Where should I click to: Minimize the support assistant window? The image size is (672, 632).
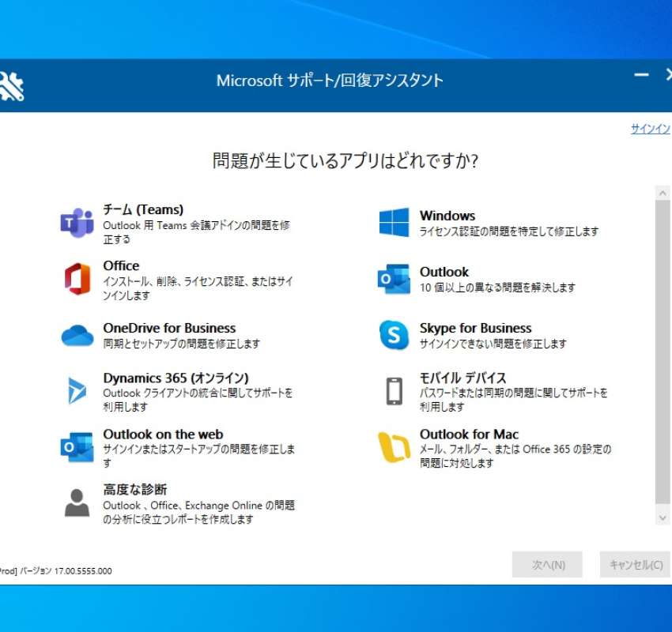[x=642, y=75]
